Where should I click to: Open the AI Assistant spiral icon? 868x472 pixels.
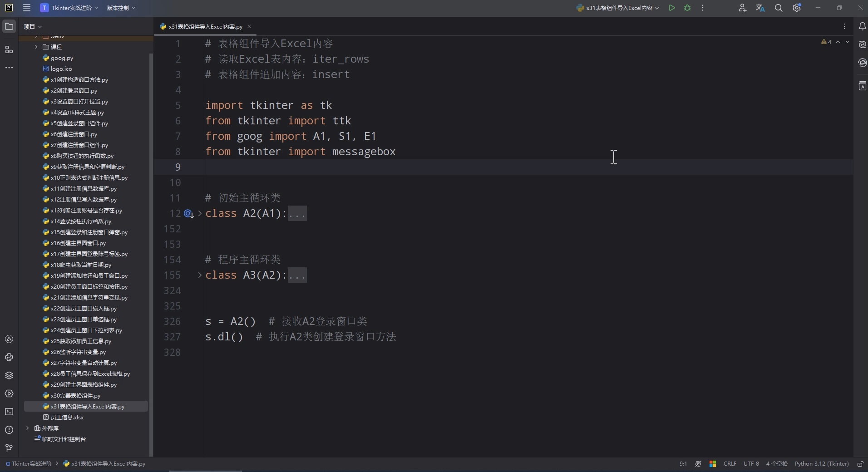(x=863, y=44)
